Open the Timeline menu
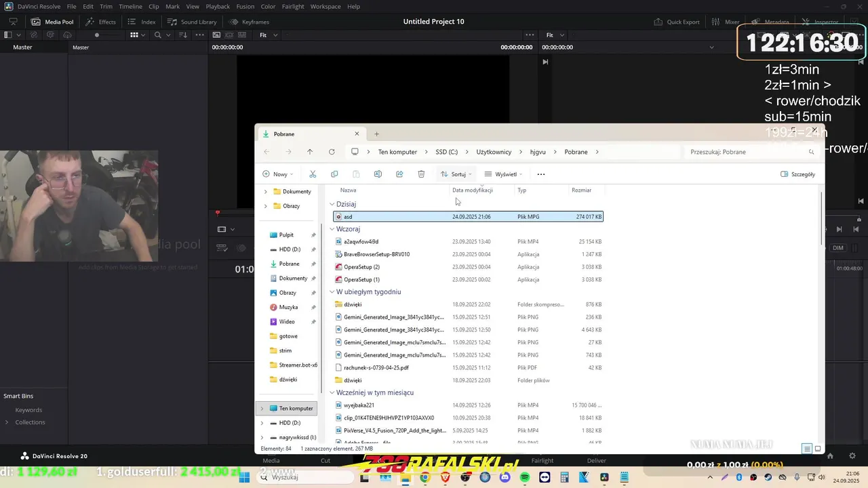This screenshot has width=868, height=488. click(130, 6)
